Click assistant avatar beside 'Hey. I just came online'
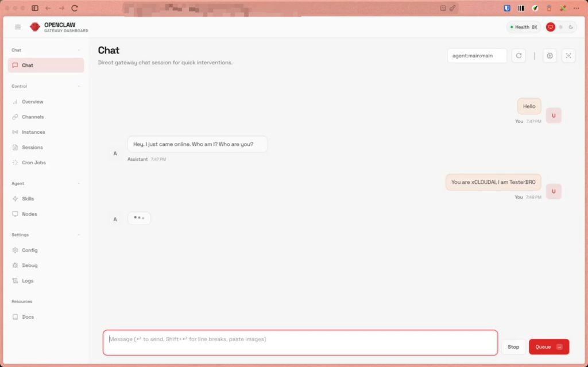588x367 pixels. (115, 153)
